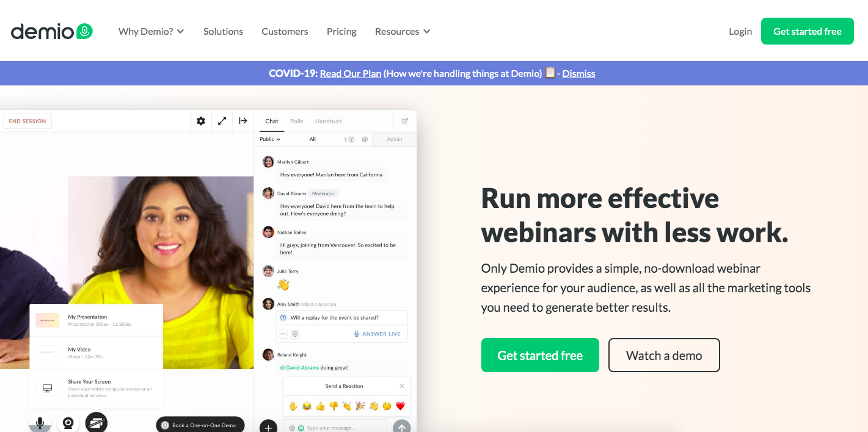Click the crossed-out screen share button
Image resolution: width=868 pixels, height=432 pixels.
click(97, 423)
